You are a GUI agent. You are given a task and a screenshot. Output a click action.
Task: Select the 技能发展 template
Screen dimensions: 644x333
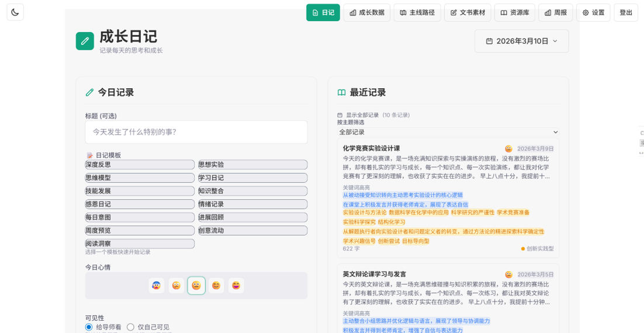coord(140,191)
